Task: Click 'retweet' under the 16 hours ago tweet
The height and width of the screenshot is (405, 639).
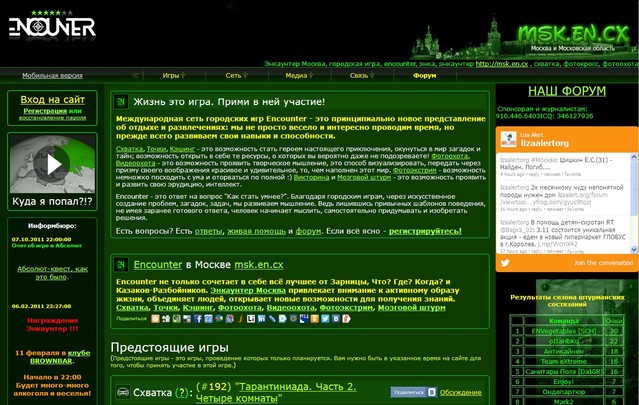Action: [x=553, y=209]
